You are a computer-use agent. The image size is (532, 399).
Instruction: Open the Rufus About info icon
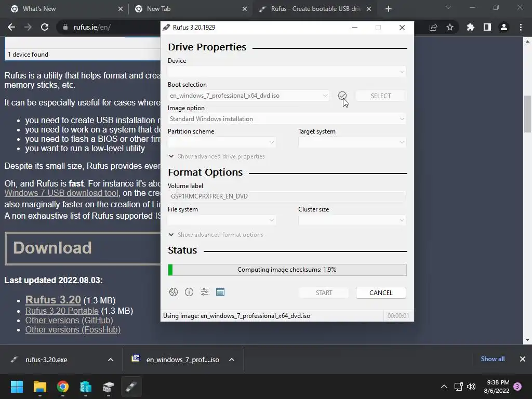click(189, 292)
